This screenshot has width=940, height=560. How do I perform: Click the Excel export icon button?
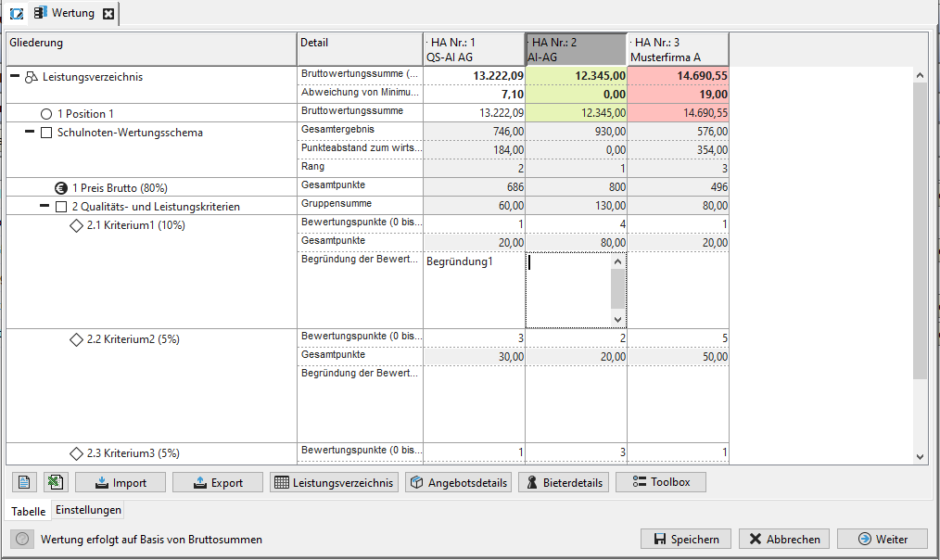pyautogui.click(x=56, y=482)
